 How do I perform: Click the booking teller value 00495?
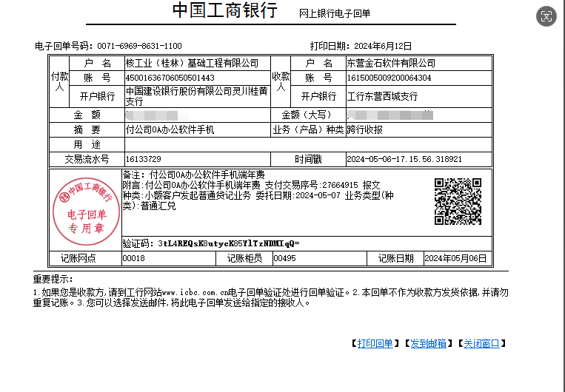[x=284, y=258]
